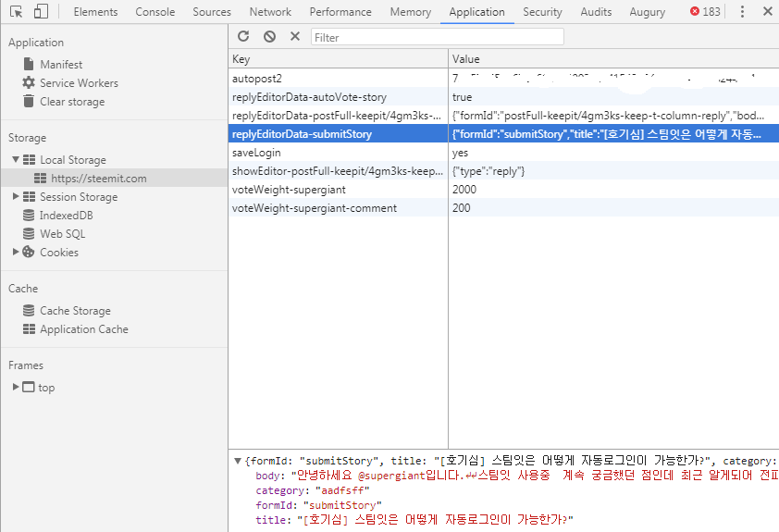The height and width of the screenshot is (532, 779).
Task: Activate the inspect element picker icon
Action: pos(16,11)
